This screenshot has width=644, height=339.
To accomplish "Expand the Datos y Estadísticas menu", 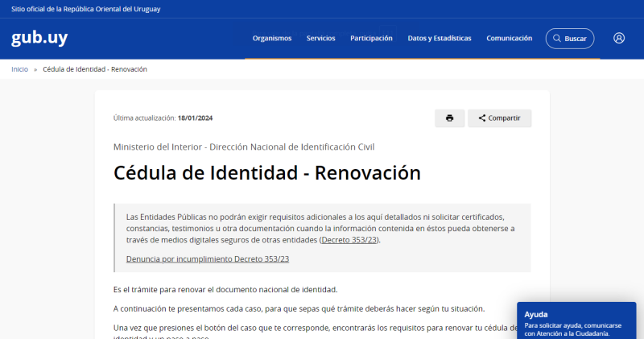I will [440, 39].
